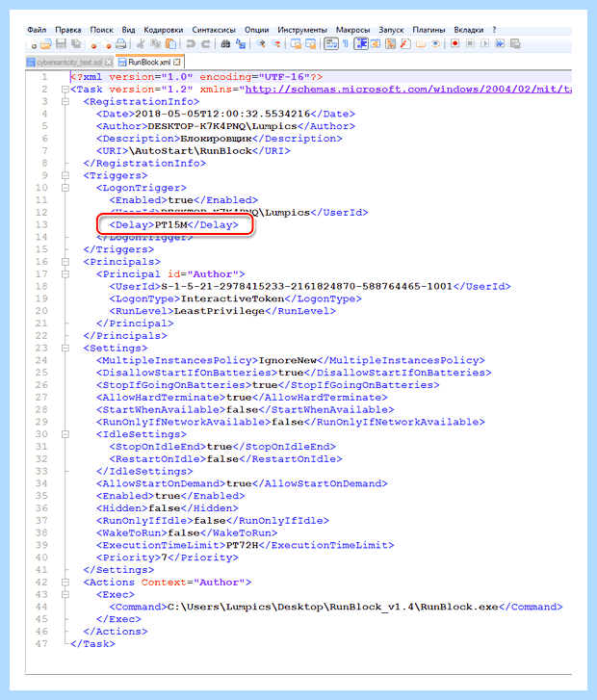Switch to the cybersantcity_text.sql tab
597x700 pixels.
68,63
